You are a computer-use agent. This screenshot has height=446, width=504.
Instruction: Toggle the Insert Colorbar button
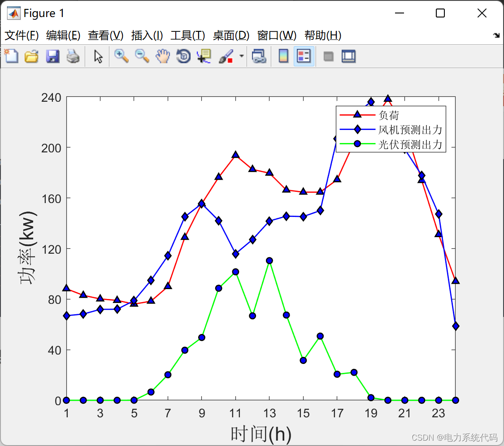coord(283,56)
